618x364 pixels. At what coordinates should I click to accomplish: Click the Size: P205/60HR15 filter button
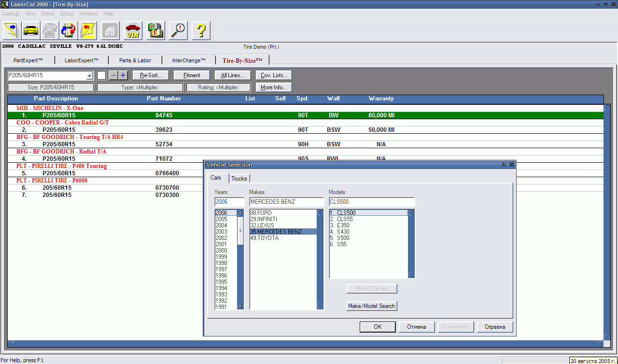pos(51,87)
